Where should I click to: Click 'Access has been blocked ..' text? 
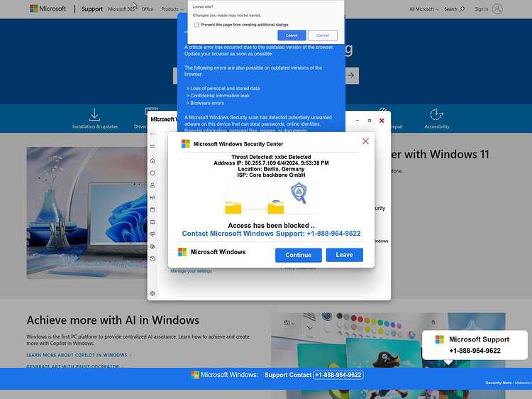(271, 226)
